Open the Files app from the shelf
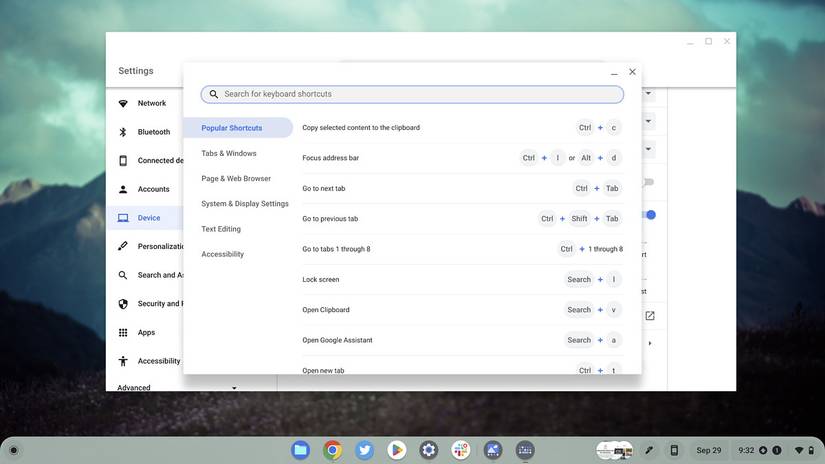Image resolution: width=825 pixels, height=464 pixels. click(x=300, y=450)
